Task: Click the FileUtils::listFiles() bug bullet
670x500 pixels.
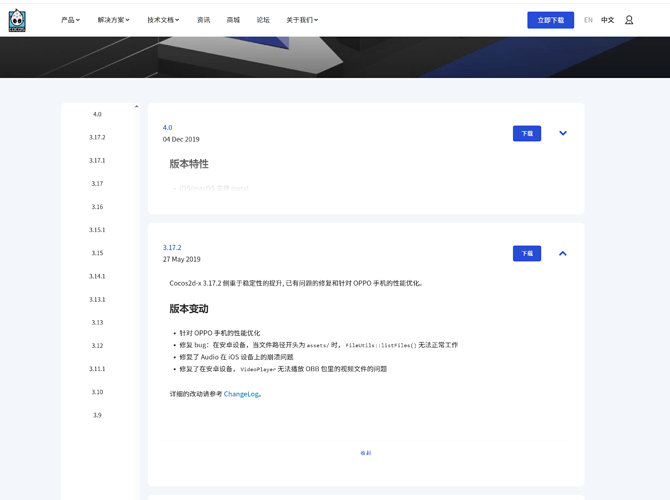Action: (318, 345)
